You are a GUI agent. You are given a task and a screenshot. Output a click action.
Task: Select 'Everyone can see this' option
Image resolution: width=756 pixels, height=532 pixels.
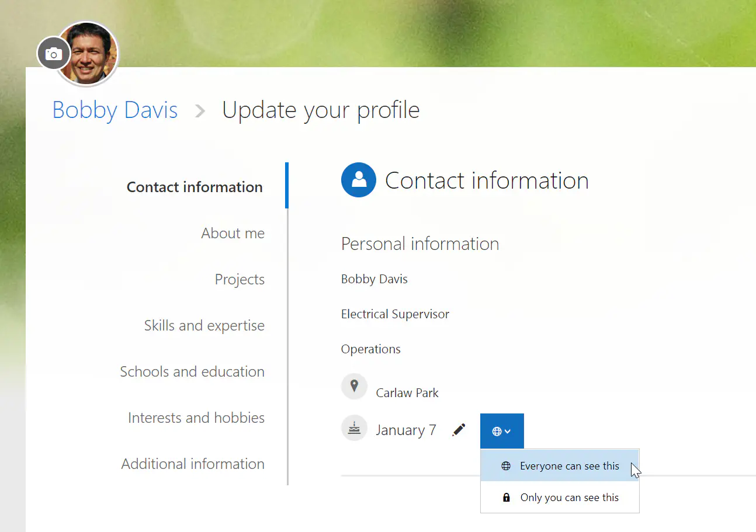tap(569, 466)
